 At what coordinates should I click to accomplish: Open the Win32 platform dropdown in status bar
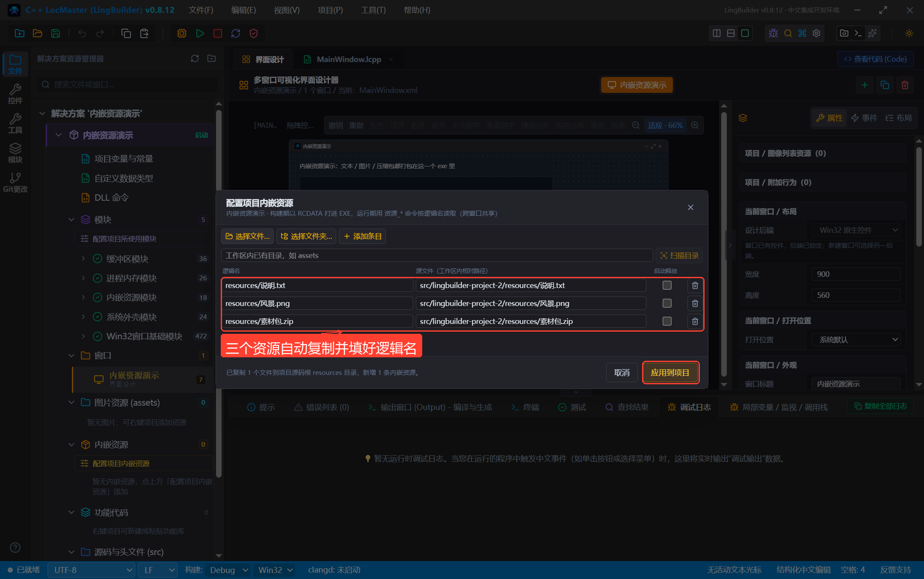click(275, 570)
